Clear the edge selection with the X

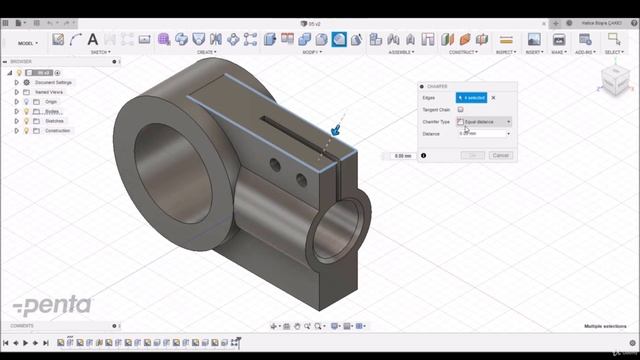pyautogui.click(x=493, y=98)
